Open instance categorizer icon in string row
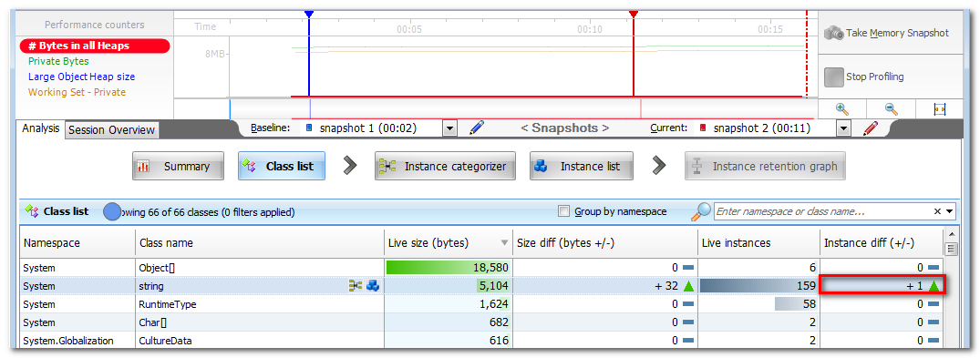This screenshot has width=980, height=358. tap(356, 286)
